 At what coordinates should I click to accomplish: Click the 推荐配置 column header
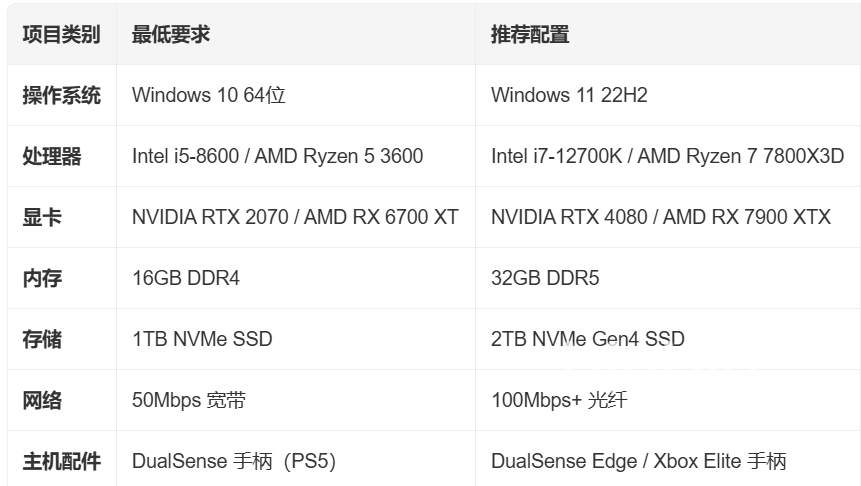668,35
